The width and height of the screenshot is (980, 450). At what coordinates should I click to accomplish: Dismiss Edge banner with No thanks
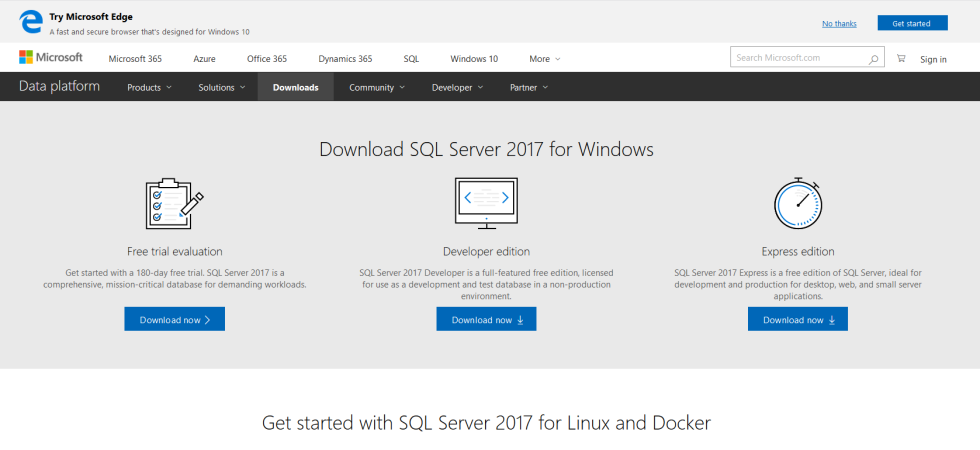[x=839, y=23]
